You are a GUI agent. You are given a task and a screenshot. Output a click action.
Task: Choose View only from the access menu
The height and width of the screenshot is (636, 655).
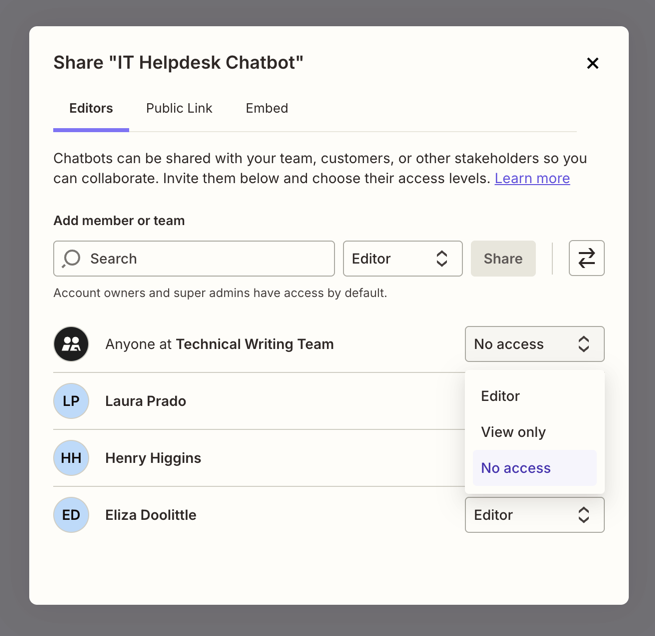click(x=513, y=432)
